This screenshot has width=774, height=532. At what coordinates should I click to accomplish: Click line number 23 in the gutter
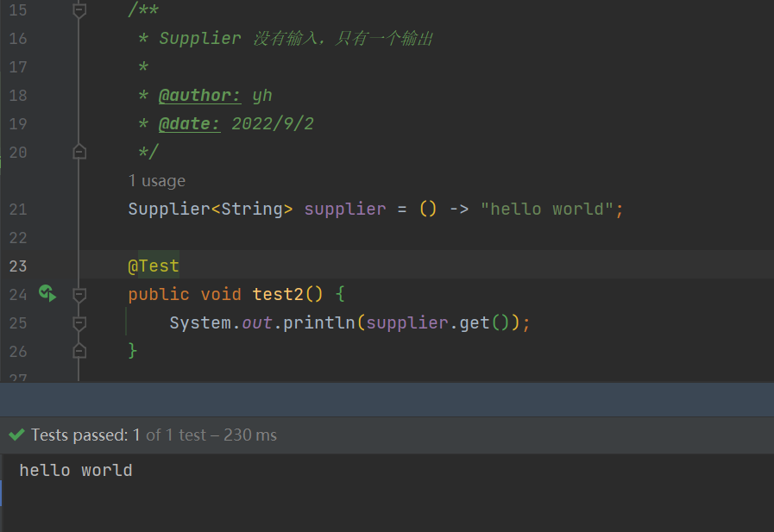[18, 266]
